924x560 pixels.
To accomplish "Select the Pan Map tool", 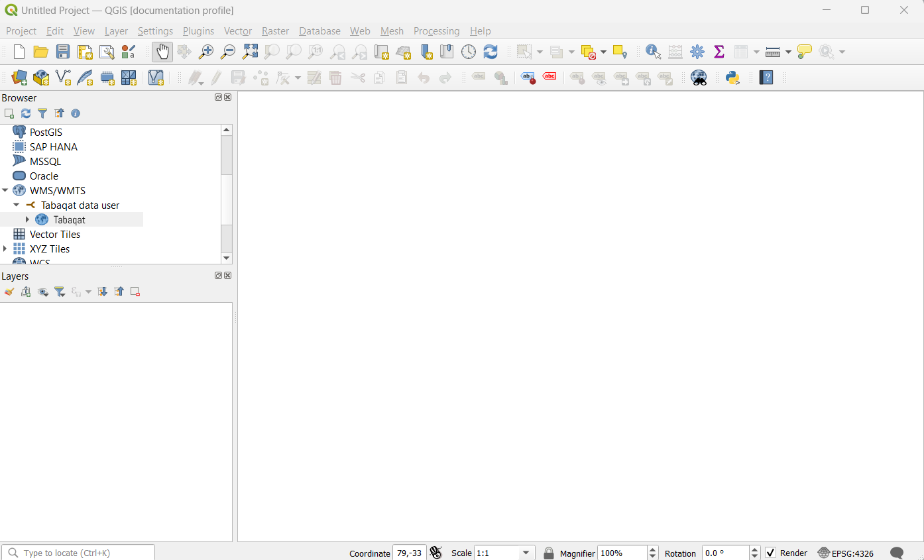I will (162, 51).
